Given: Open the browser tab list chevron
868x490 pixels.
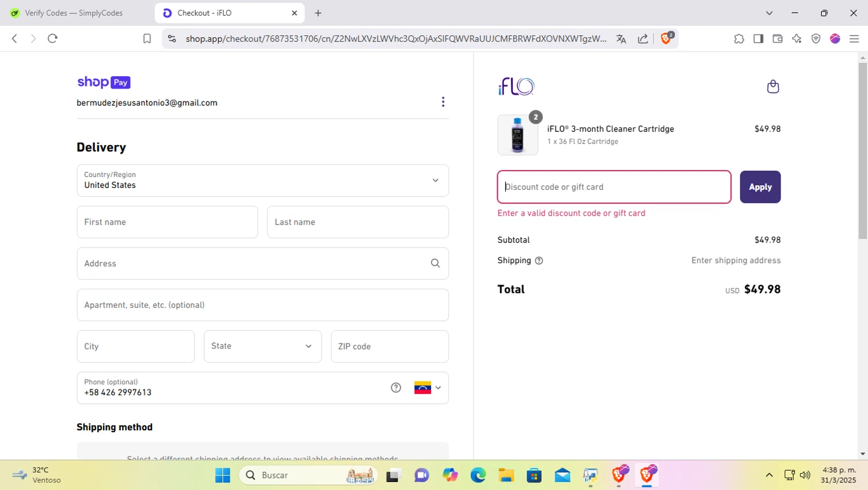Looking at the screenshot, I should coord(769,13).
